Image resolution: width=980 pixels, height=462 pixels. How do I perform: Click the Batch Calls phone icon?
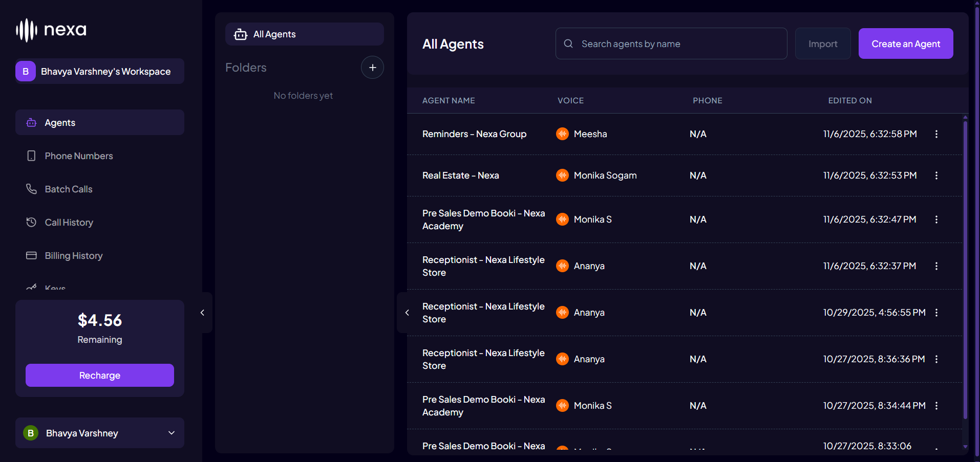coord(31,189)
